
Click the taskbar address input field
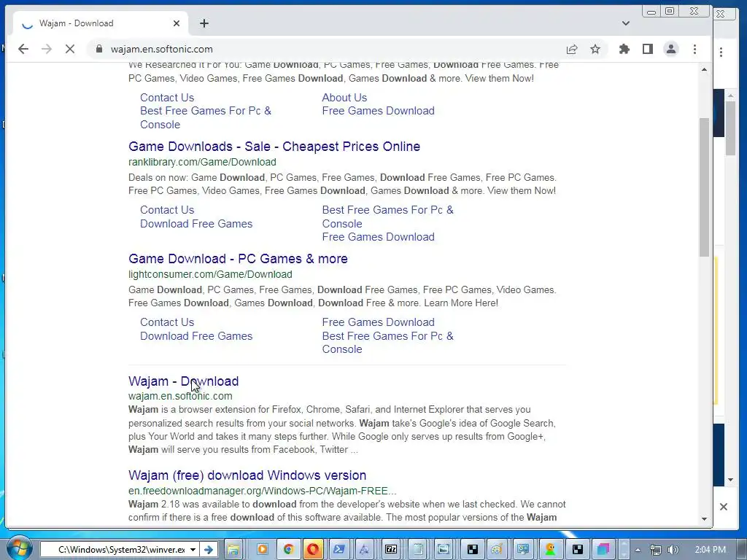point(115,550)
